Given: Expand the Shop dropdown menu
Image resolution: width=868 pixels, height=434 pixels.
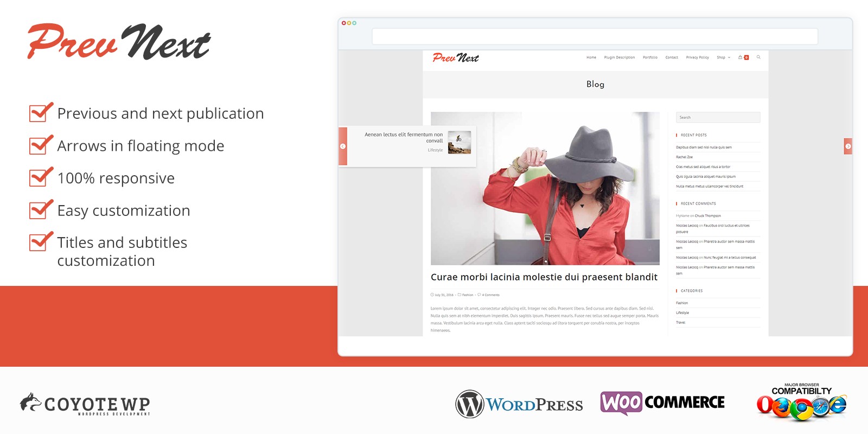Looking at the screenshot, I should [x=723, y=58].
